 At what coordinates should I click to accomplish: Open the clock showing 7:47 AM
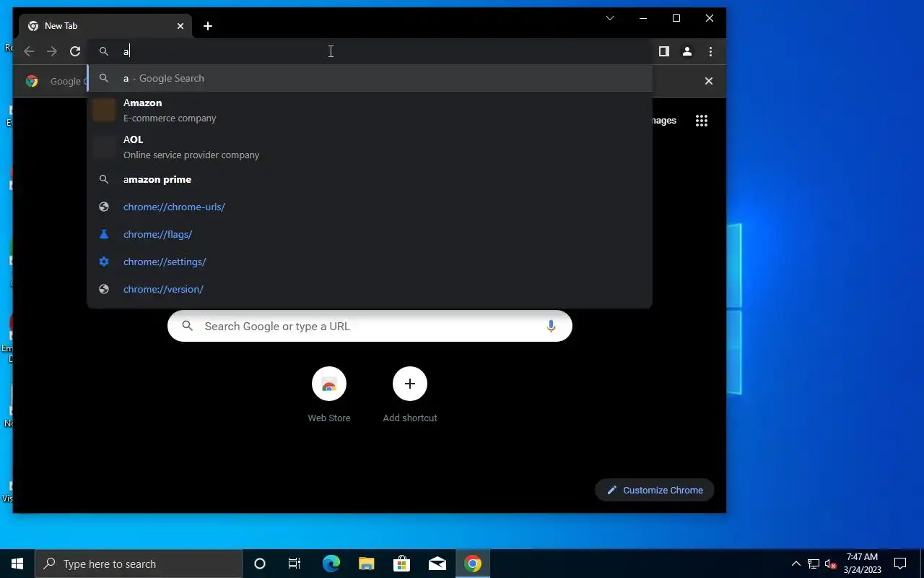(862, 564)
